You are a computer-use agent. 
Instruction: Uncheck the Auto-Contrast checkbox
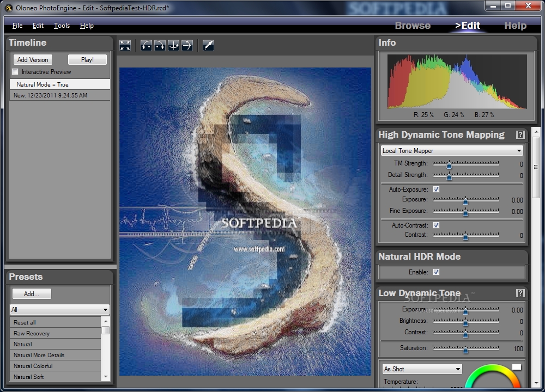point(436,225)
